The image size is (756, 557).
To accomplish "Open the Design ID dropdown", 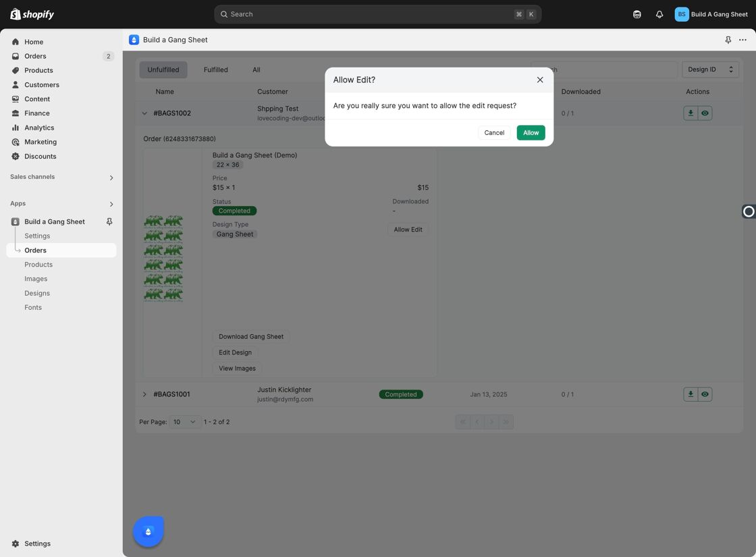I will [710, 70].
